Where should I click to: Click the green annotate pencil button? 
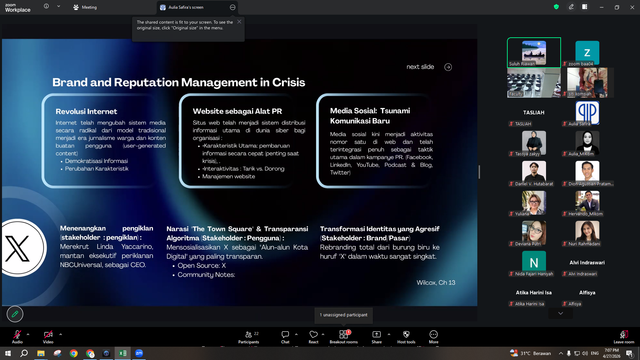pyautogui.click(x=15, y=314)
